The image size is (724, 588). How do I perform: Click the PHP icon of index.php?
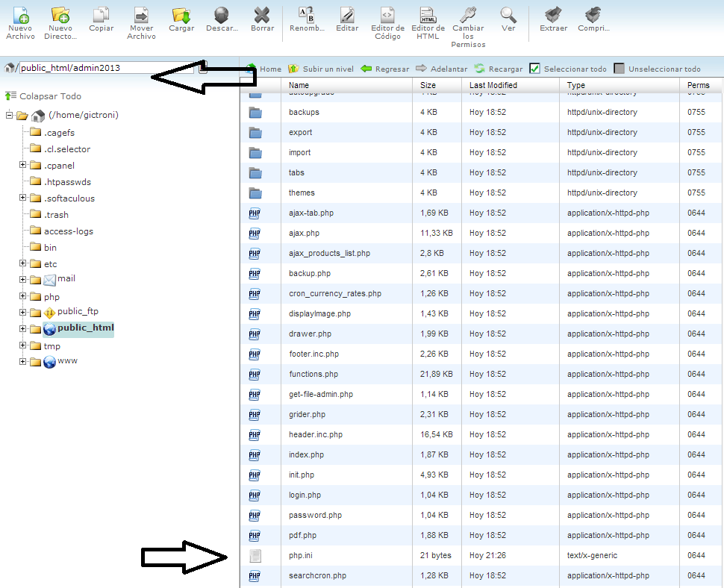255,455
